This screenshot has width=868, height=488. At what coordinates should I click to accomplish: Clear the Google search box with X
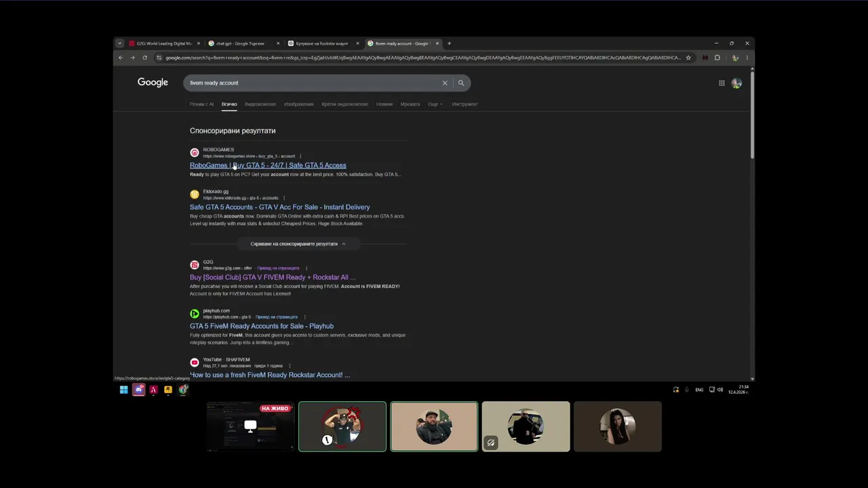click(x=445, y=83)
